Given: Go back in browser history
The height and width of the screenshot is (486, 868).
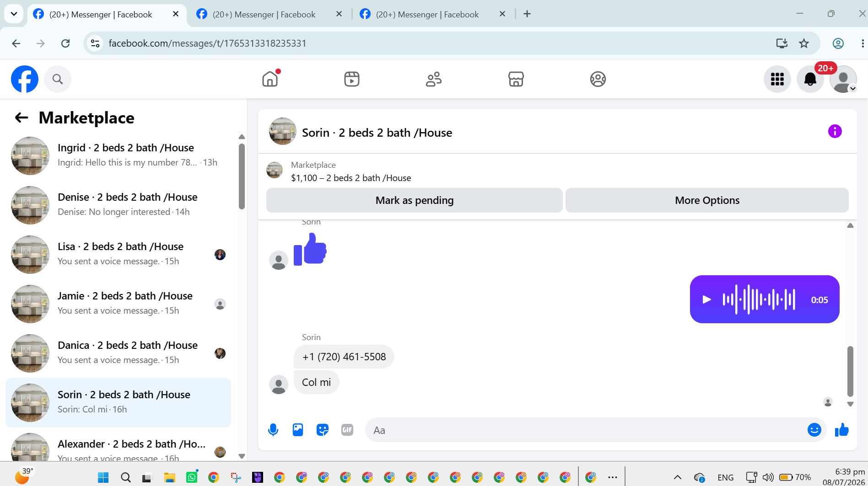Looking at the screenshot, I should click(16, 43).
